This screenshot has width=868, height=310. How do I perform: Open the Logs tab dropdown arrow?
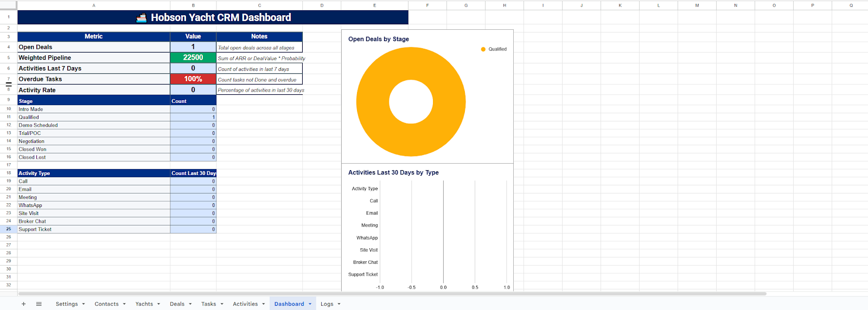(x=339, y=304)
